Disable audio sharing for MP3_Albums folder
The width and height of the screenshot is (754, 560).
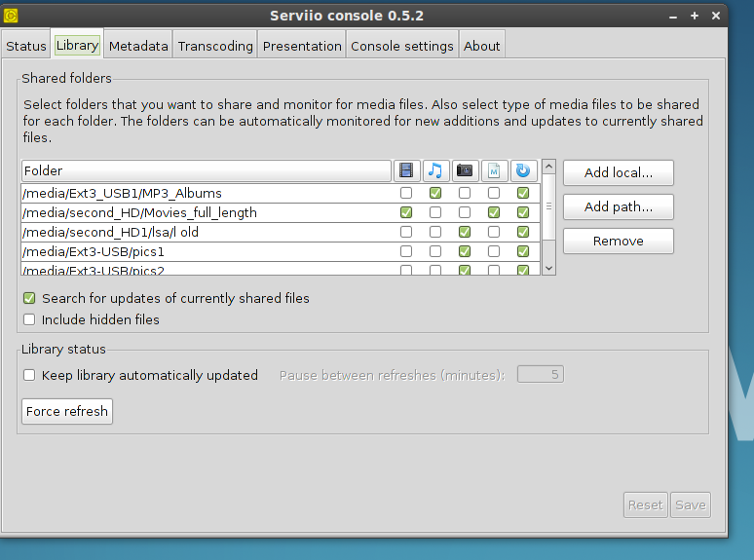tap(435, 194)
